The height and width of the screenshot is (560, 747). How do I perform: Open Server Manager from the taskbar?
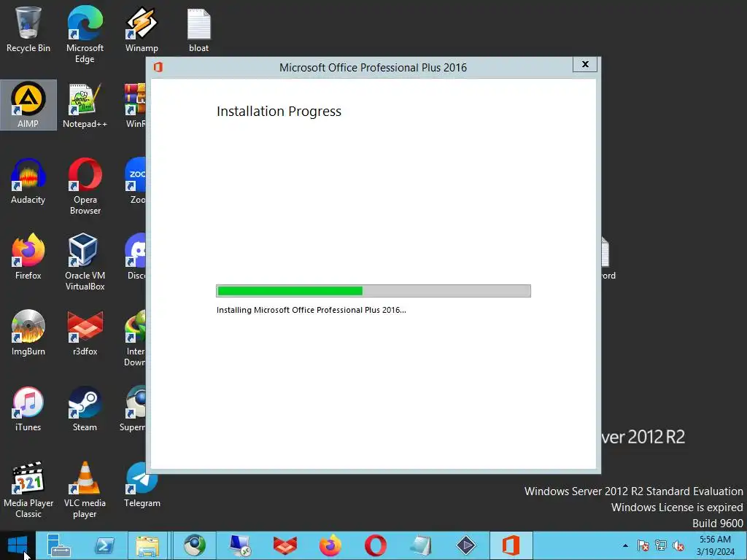click(58, 545)
